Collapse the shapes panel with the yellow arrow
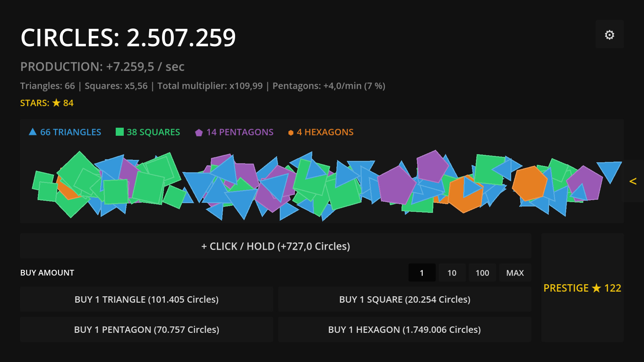Screen dimensions: 644x362 633,181
